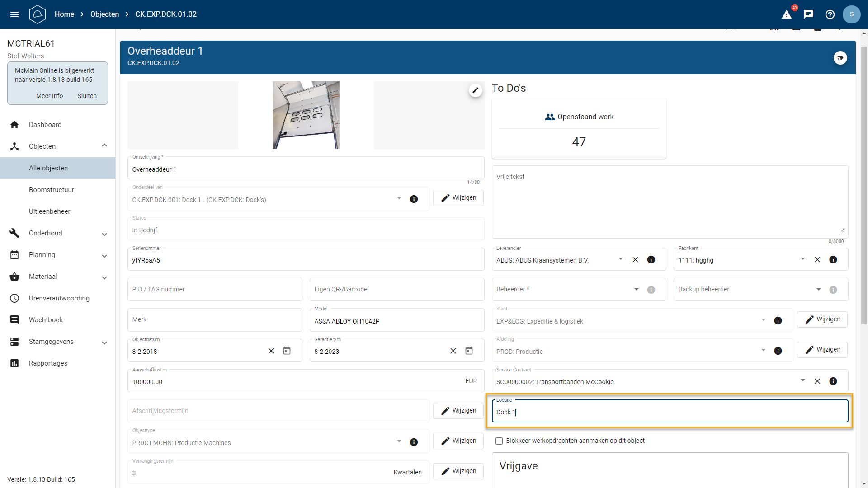Click info icon next to Leverancier
This screenshot has height=488, width=868.
point(651,260)
